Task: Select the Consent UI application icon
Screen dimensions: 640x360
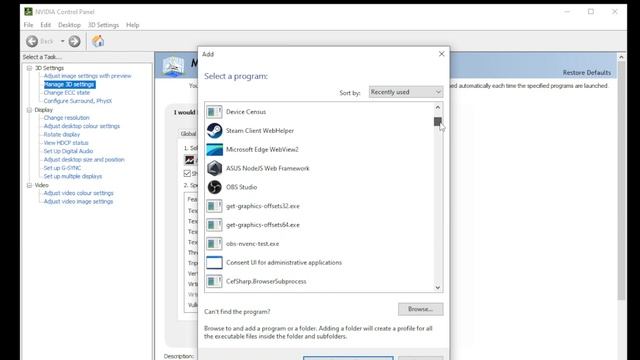Action: (x=214, y=262)
